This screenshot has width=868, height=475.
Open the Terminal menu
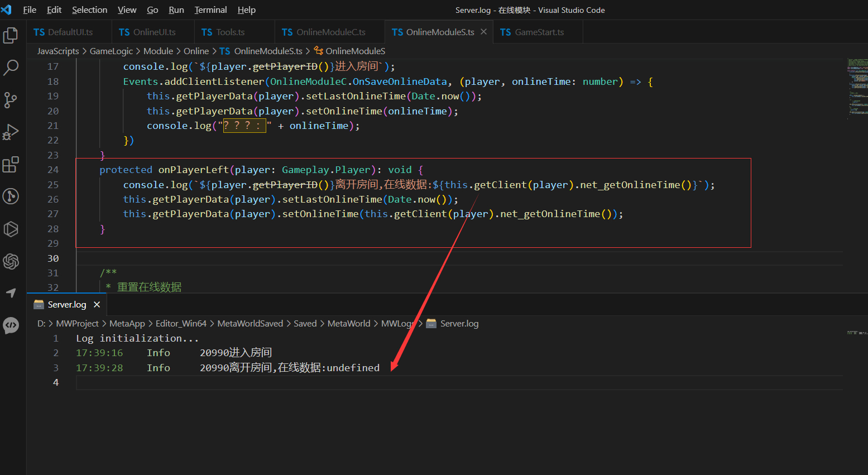coord(210,9)
